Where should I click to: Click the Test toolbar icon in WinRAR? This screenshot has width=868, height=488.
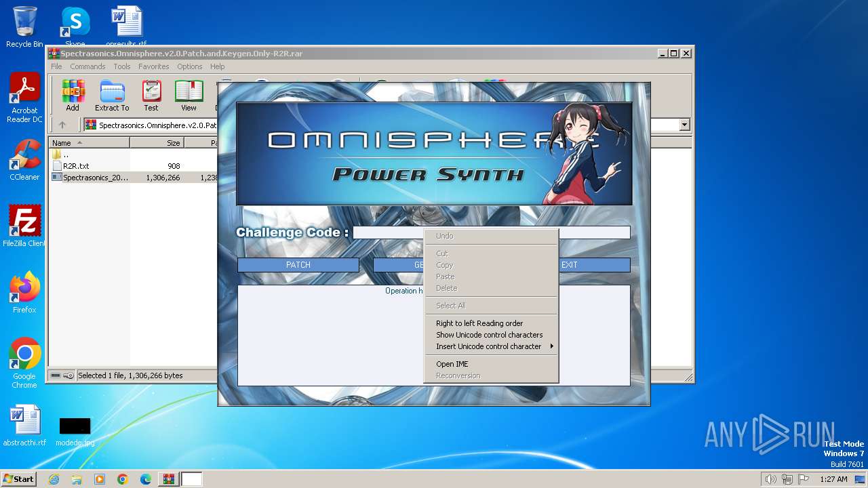151,96
